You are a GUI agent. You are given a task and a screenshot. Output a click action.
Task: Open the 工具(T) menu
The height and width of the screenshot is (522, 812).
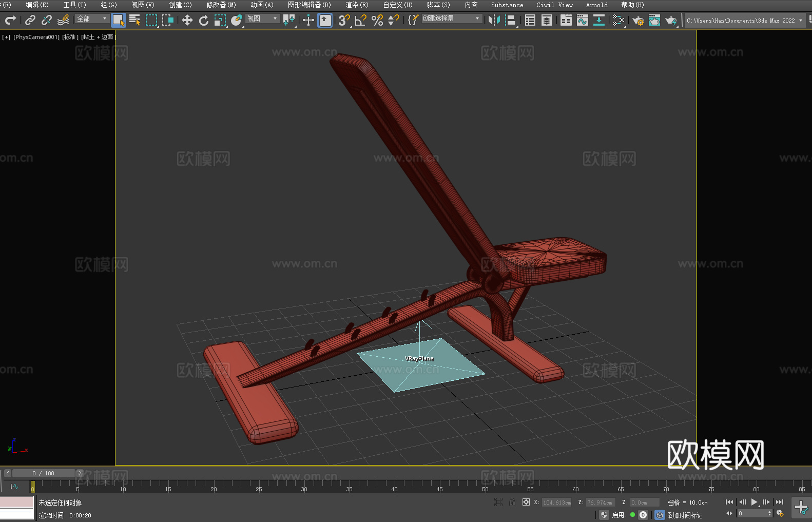click(x=74, y=5)
